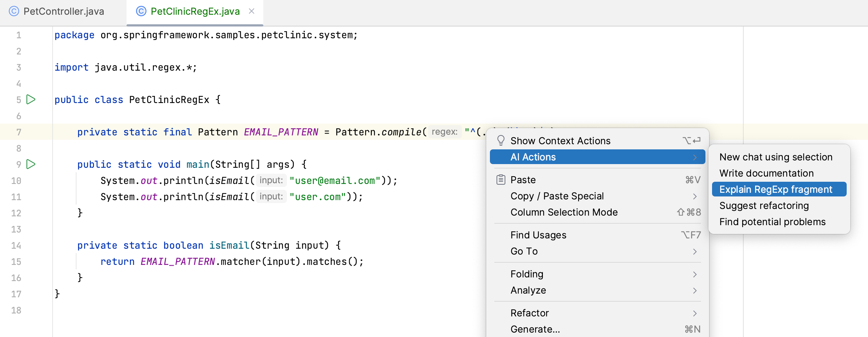Select Paste from the context menu
The width and height of the screenshot is (868, 337).
pos(597,180)
